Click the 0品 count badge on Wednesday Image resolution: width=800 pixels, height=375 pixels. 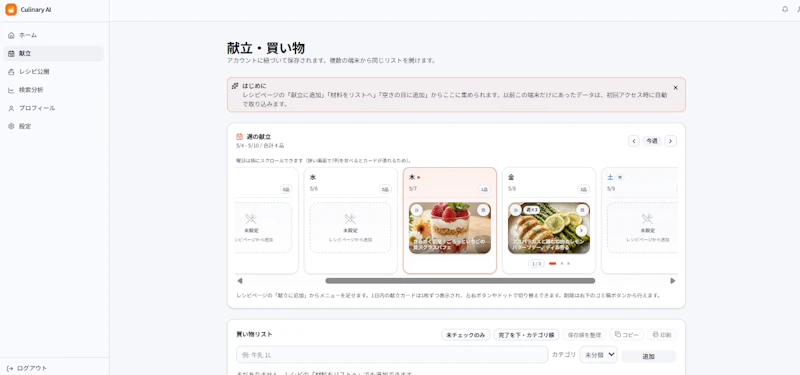[x=385, y=189]
